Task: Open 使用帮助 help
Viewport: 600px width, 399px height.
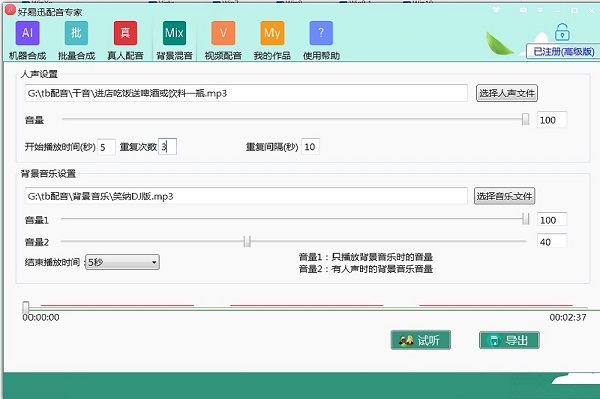Action: coord(321,40)
